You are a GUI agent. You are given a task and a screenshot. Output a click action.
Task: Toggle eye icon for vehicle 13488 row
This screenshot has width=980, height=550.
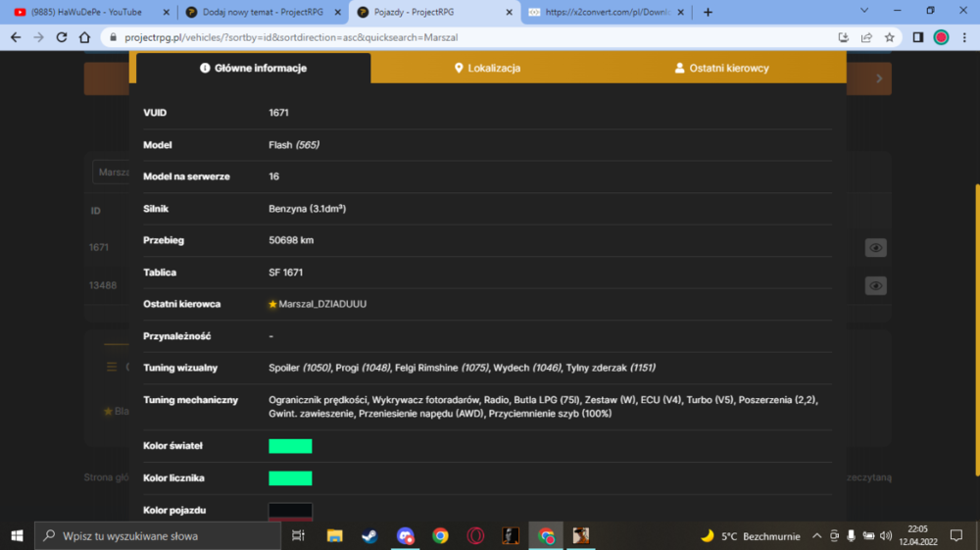(875, 285)
